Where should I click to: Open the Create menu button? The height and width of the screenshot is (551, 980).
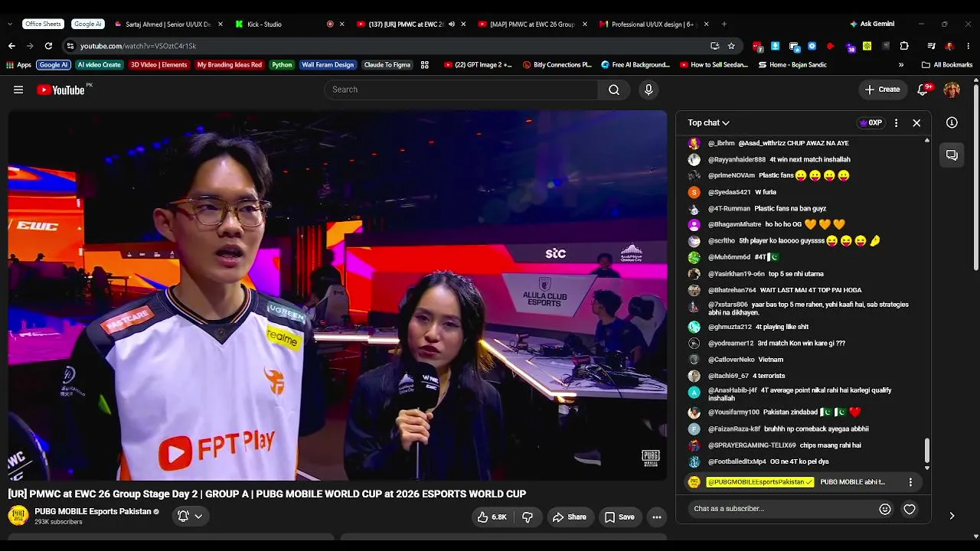882,90
